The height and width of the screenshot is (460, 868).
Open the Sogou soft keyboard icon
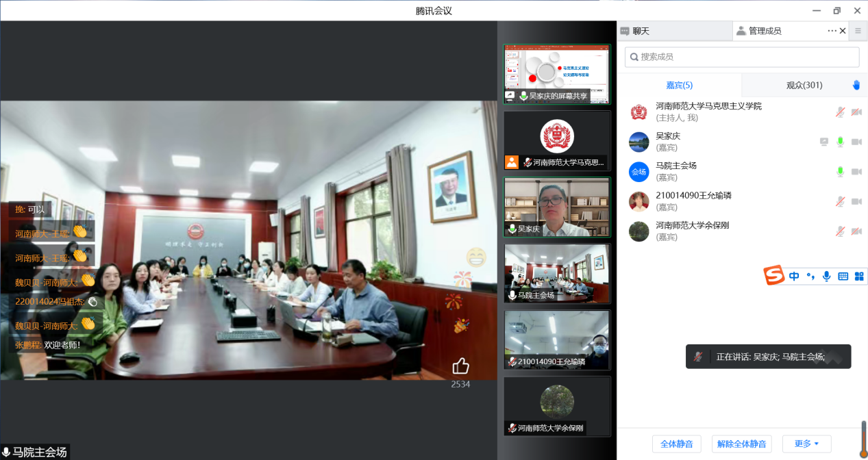pyautogui.click(x=843, y=277)
